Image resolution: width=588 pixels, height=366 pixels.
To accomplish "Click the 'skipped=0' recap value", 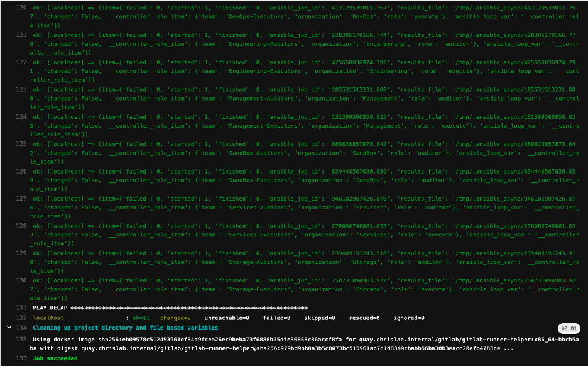I will coord(320,318).
